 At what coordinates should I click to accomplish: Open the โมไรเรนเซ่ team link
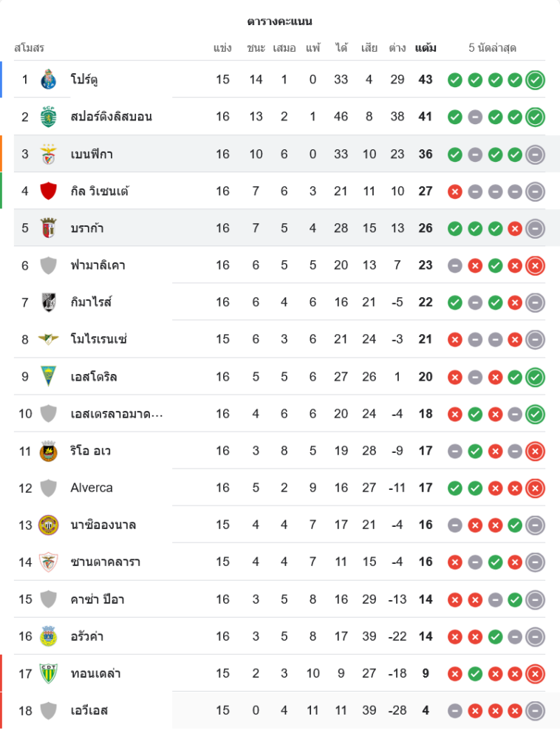(99, 339)
